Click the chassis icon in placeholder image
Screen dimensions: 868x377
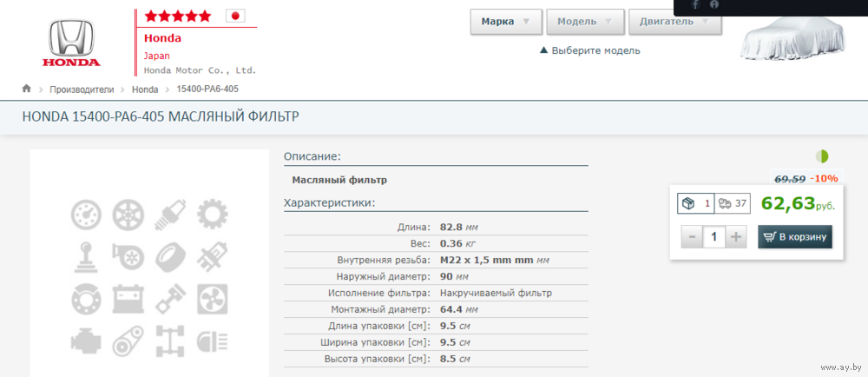coord(170,341)
